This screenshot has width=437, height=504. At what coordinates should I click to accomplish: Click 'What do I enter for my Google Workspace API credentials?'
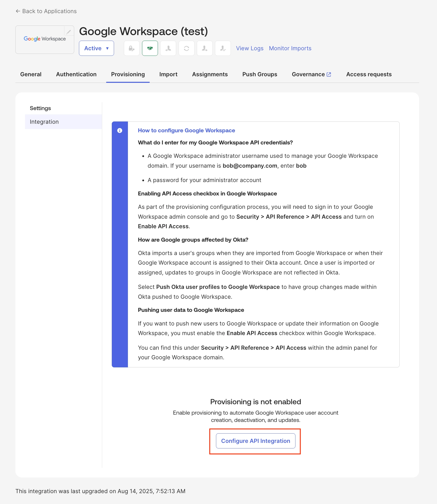tap(215, 143)
